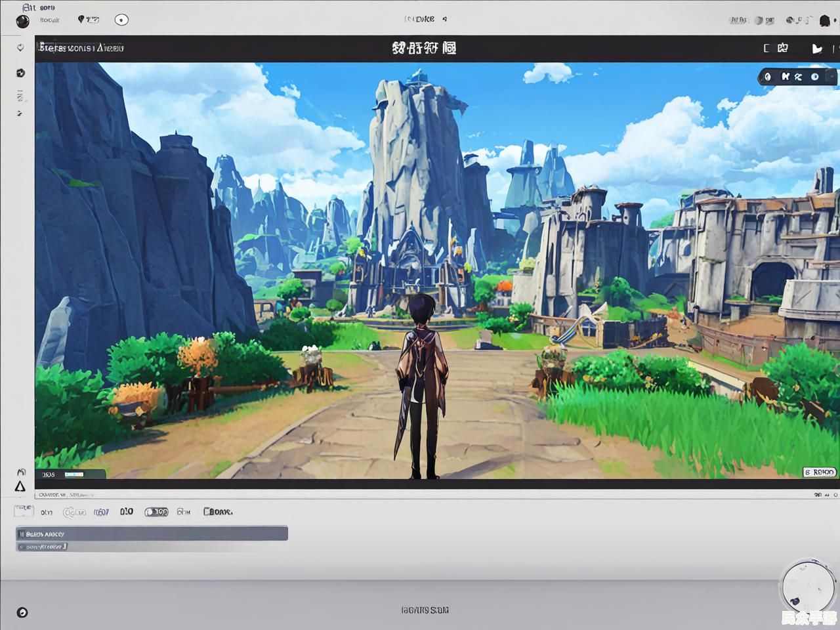Click the square checkbox box in controls row
This screenshot has width=840, height=630.
point(24,511)
